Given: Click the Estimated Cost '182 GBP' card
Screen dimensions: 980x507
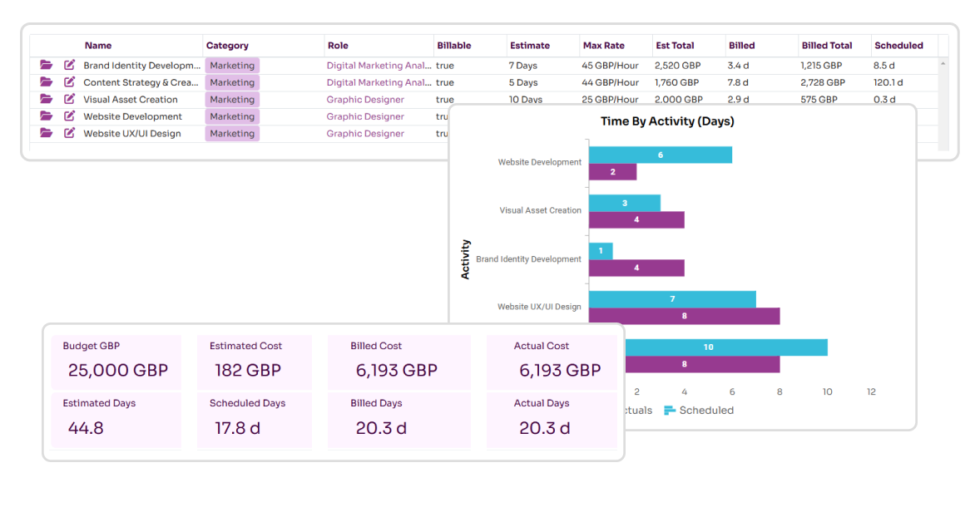Looking at the screenshot, I should 255,362.
